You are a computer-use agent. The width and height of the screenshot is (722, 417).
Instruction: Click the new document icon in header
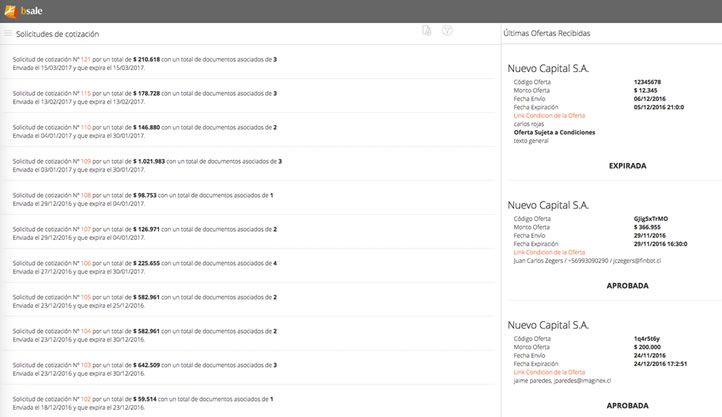click(427, 32)
